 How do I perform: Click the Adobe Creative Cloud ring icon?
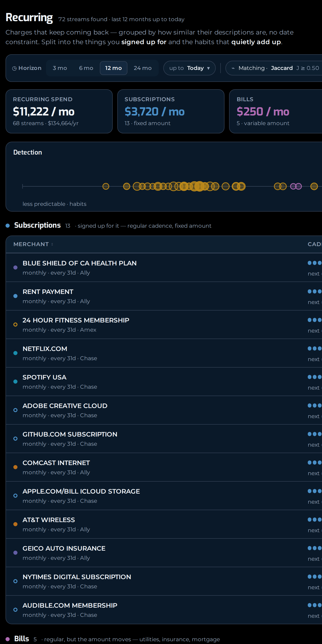(15, 410)
